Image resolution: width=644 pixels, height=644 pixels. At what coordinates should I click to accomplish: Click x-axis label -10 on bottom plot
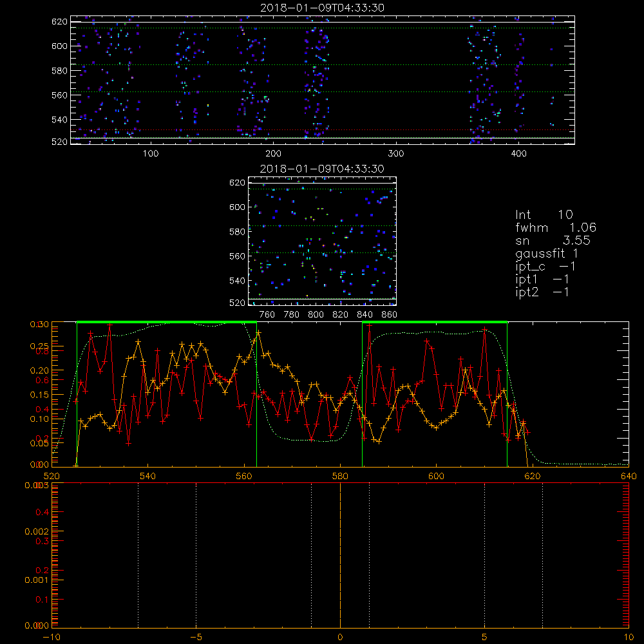pos(52,637)
